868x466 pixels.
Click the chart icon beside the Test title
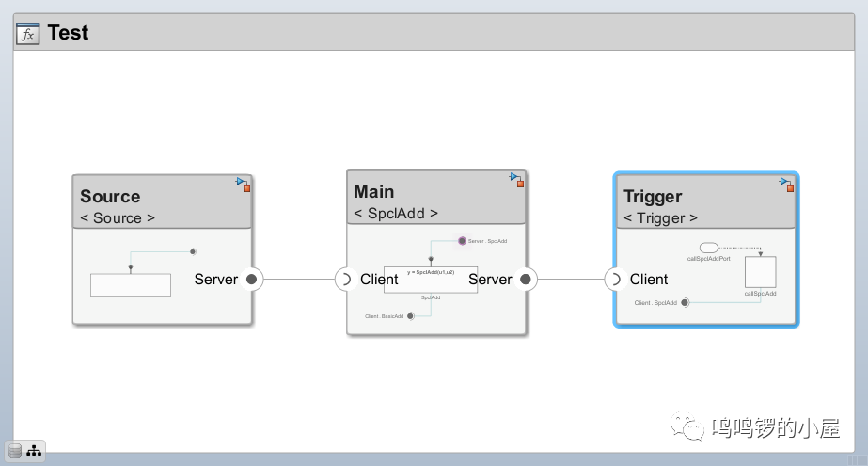[x=29, y=34]
